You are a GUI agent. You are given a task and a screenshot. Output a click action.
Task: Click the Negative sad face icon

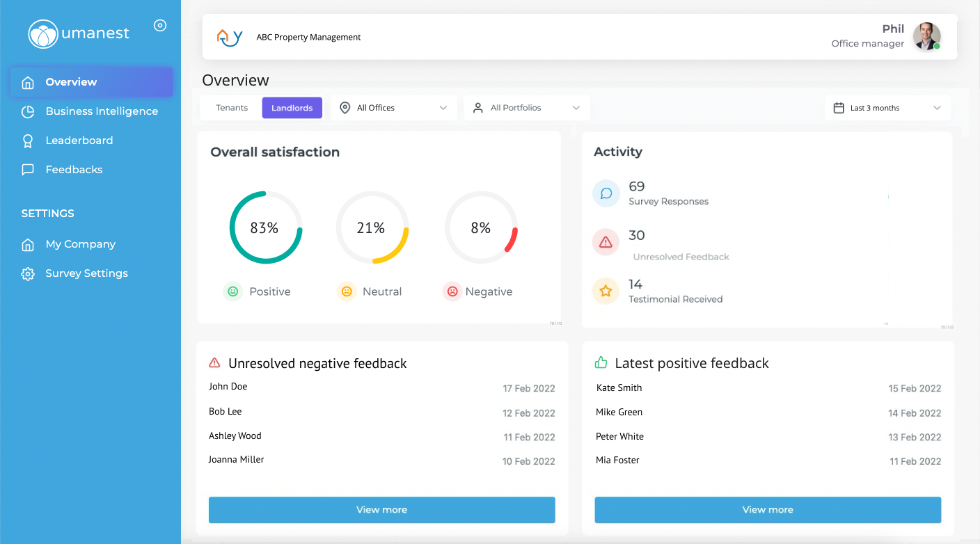[452, 291]
